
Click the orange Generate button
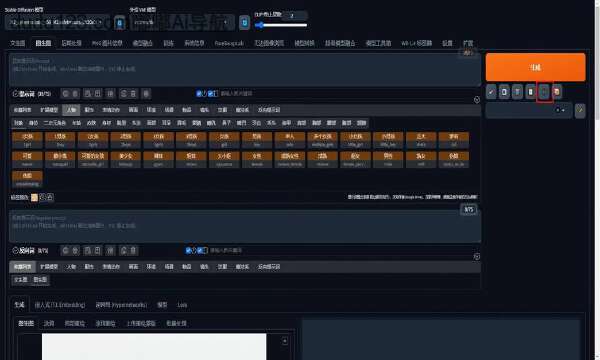point(535,67)
